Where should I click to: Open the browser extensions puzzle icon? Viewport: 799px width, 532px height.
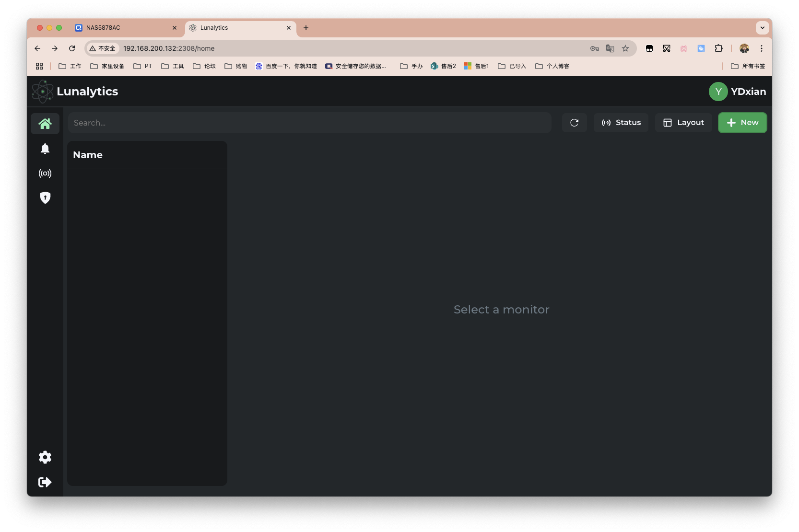718,48
